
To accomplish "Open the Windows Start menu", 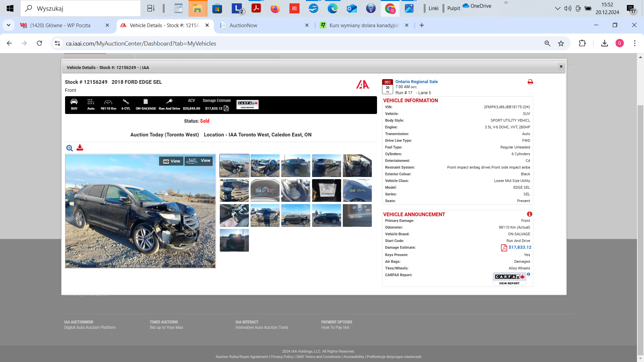I will [10, 8].
